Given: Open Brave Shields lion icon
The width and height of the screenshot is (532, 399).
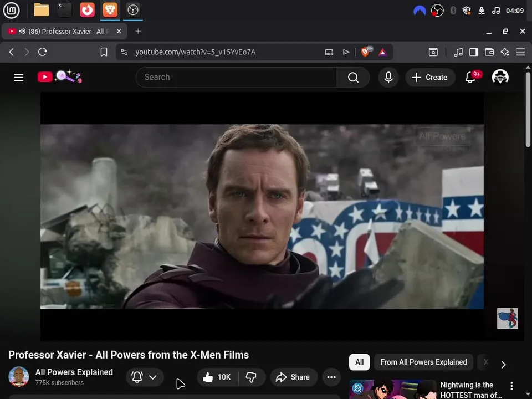Looking at the screenshot, I should pos(366,52).
